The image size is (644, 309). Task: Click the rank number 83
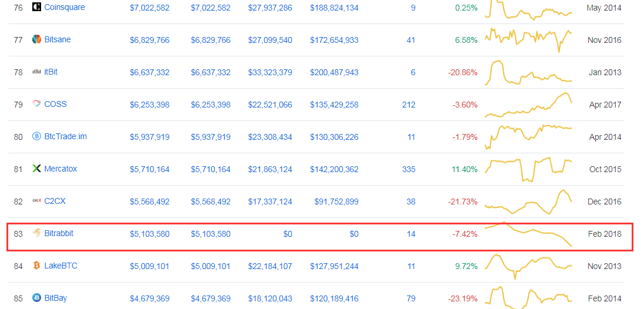pos(18,234)
